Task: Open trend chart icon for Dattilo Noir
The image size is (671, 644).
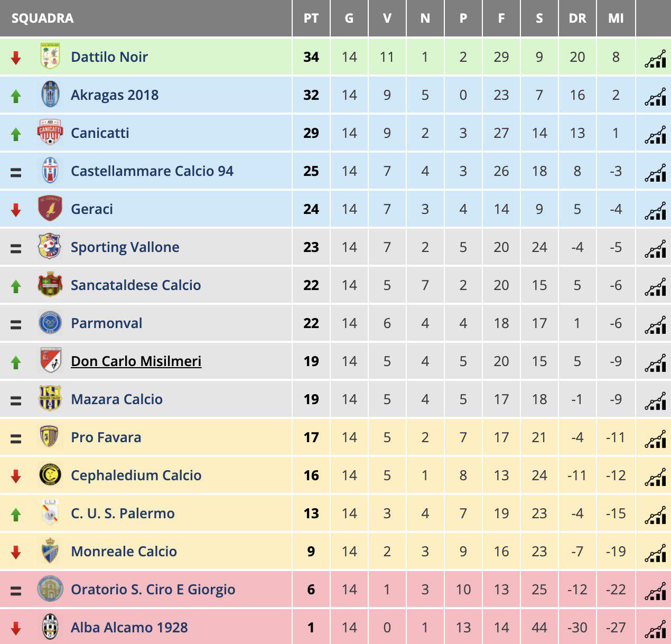Action: coord(655,58)
